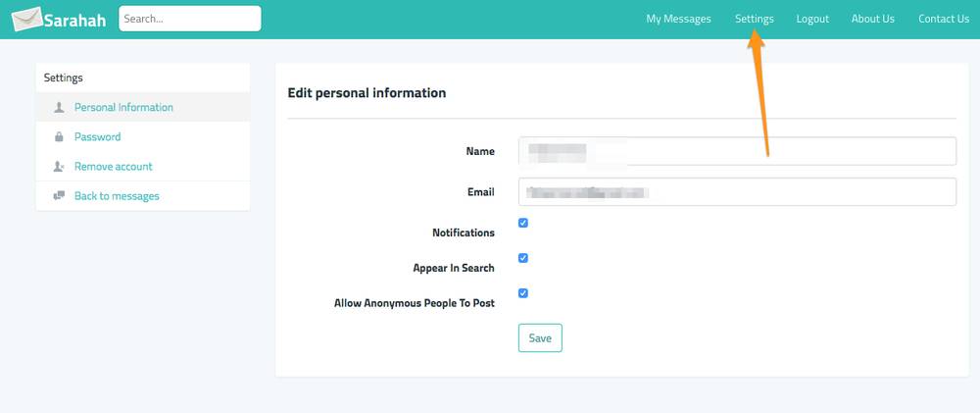Uncheck the Appear In Search checkbox

(x=523, y=258)
